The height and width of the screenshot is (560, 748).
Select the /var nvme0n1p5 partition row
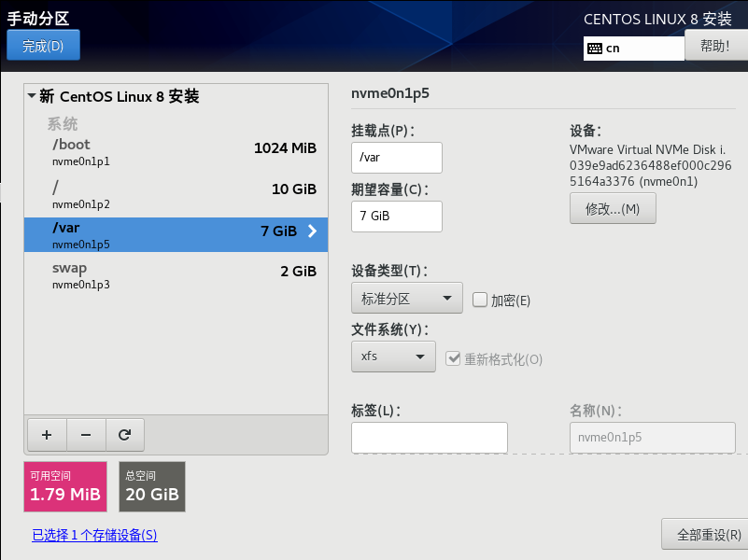[x=176, y=234]
